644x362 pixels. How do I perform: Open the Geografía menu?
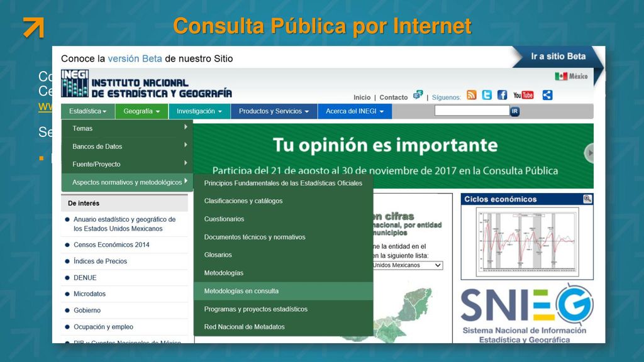coord(142,111)
